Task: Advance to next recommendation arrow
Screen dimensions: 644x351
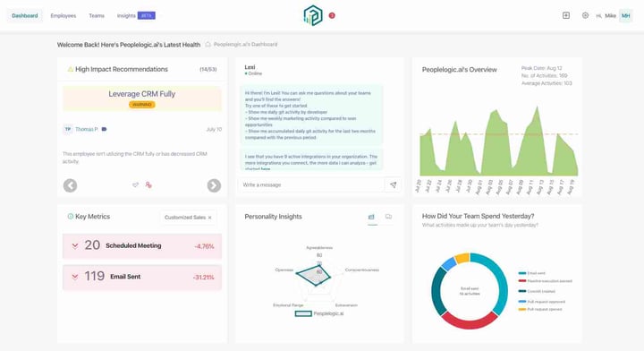Action: (214, 185)
